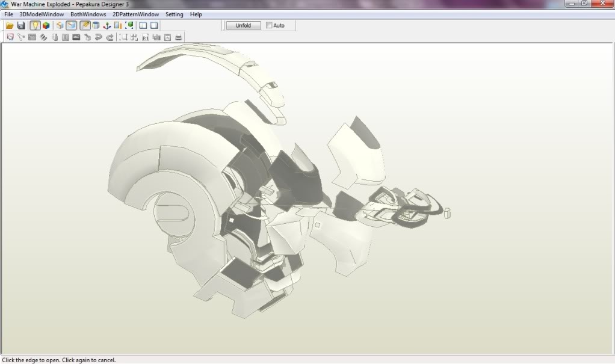Image resolution: width=615 pixels, height=364 pixels.
Task: Click the clapperboard-style icon in second toolbar
Action: [x=32, y=37]
